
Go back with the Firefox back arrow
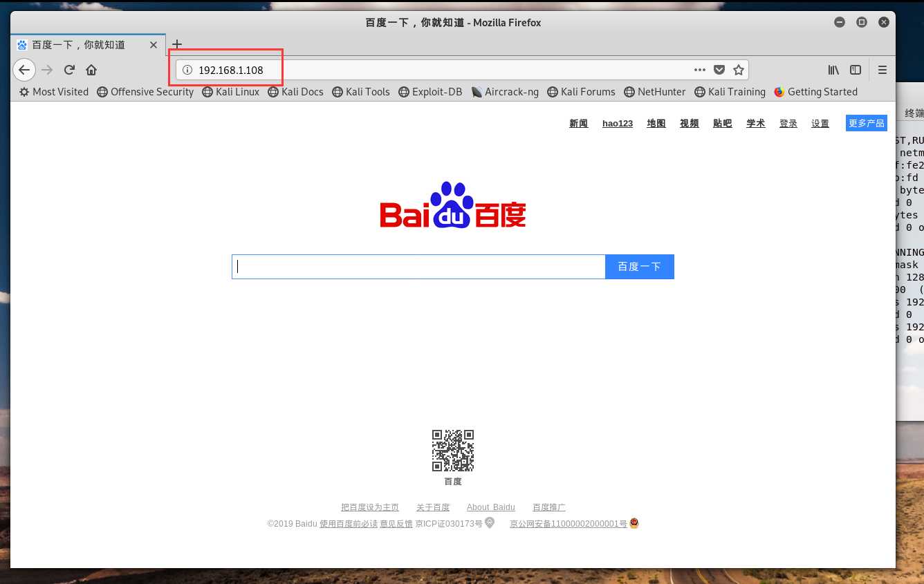coord(24,70)
